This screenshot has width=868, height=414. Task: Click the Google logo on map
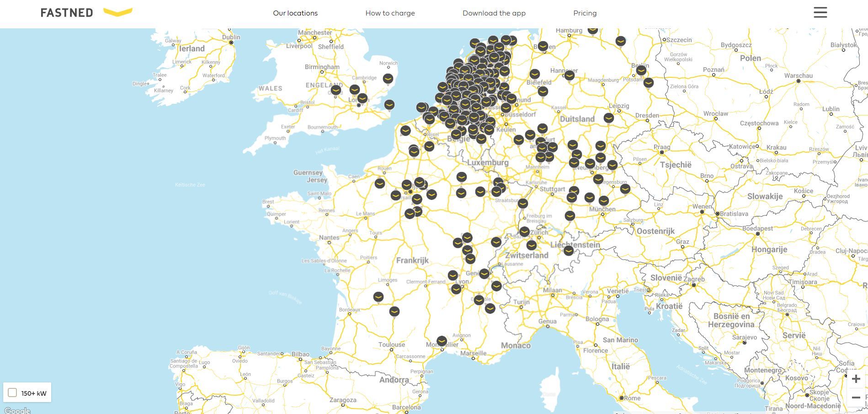tap(17, 410)
